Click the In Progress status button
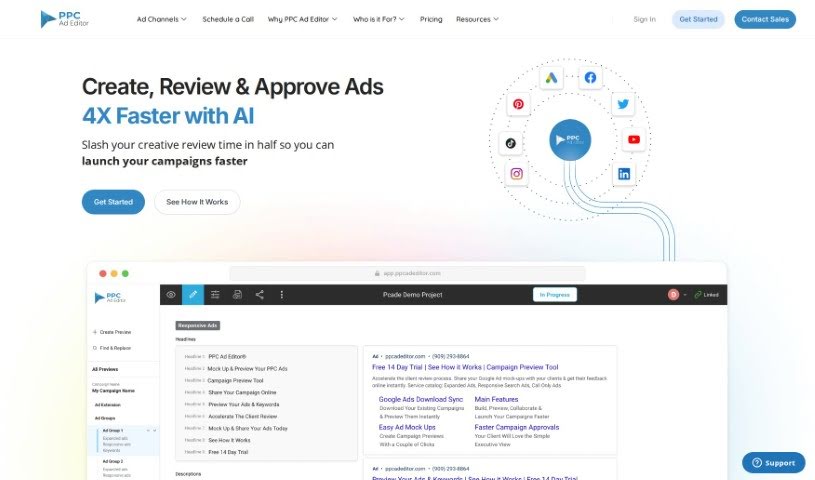Image resolution: width=815 pixels, height=480 pixels. [x=555, y=294]
